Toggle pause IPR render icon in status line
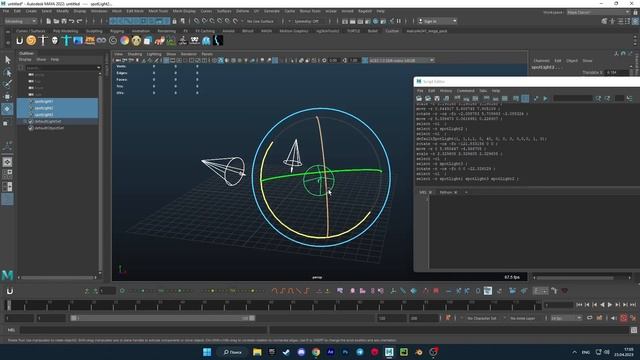 point(399,21)
